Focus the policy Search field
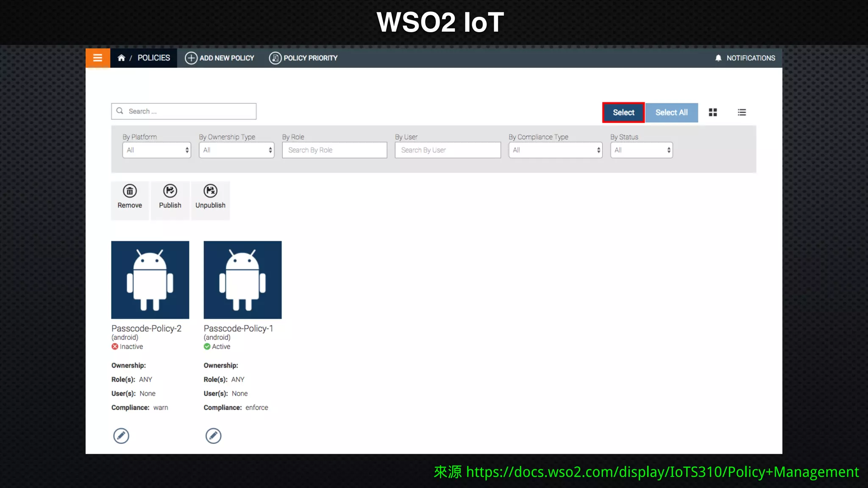 pyautogui.click(x=184, y=111)
